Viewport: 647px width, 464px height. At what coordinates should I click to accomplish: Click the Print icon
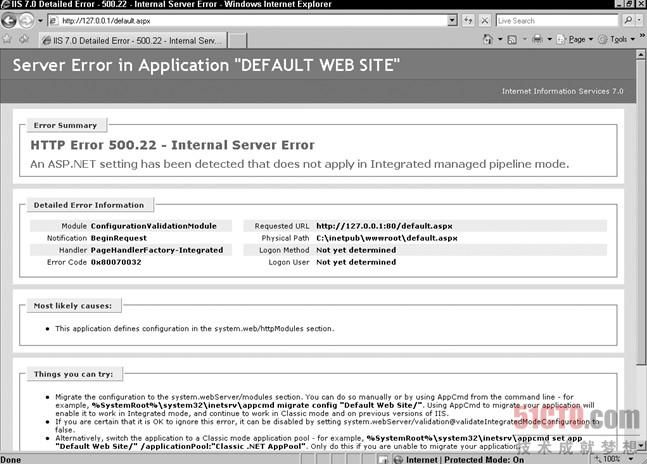(537, 39)
